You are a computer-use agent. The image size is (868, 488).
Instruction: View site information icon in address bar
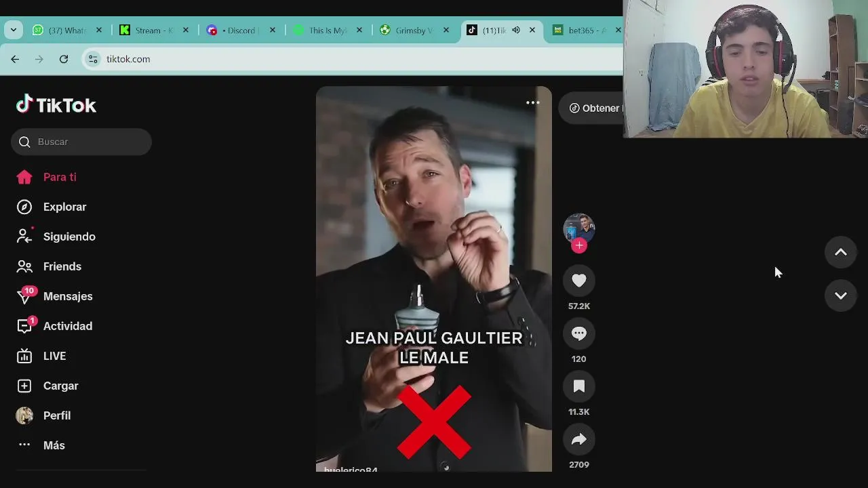(x=93, y=59)
